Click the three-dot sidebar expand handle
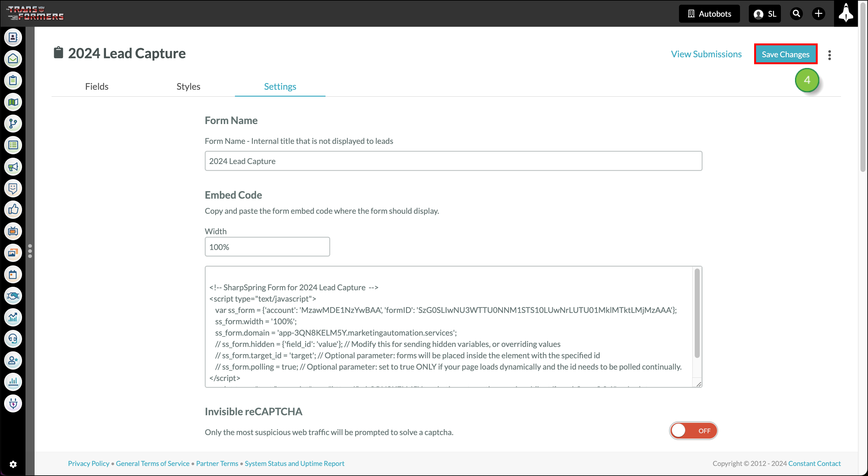 [x=30, y=251]
